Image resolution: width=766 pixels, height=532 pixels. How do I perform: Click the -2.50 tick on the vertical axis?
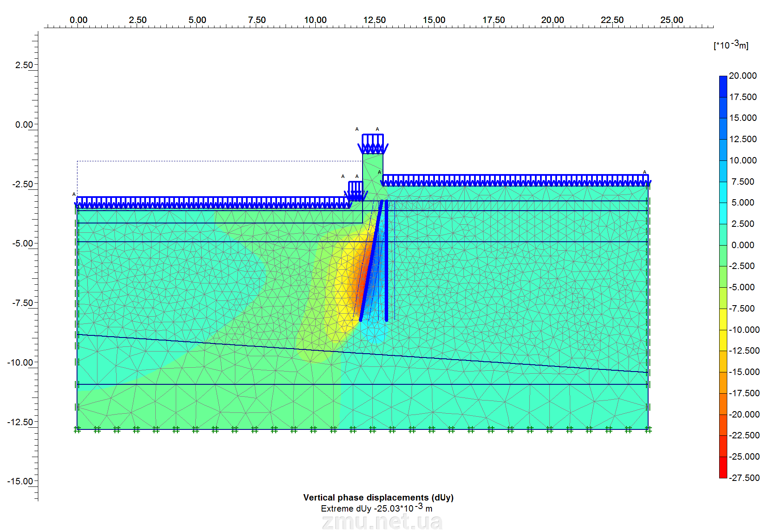click(23, 184)
